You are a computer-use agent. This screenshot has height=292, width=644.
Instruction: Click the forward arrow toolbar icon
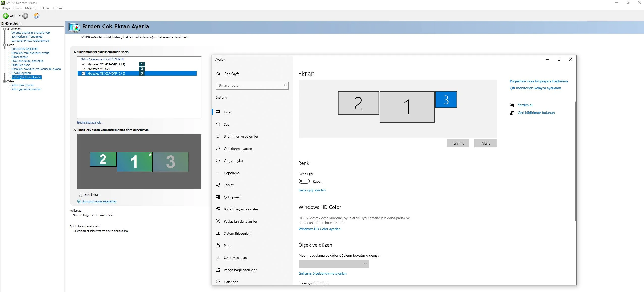click(x=25, y=16)
